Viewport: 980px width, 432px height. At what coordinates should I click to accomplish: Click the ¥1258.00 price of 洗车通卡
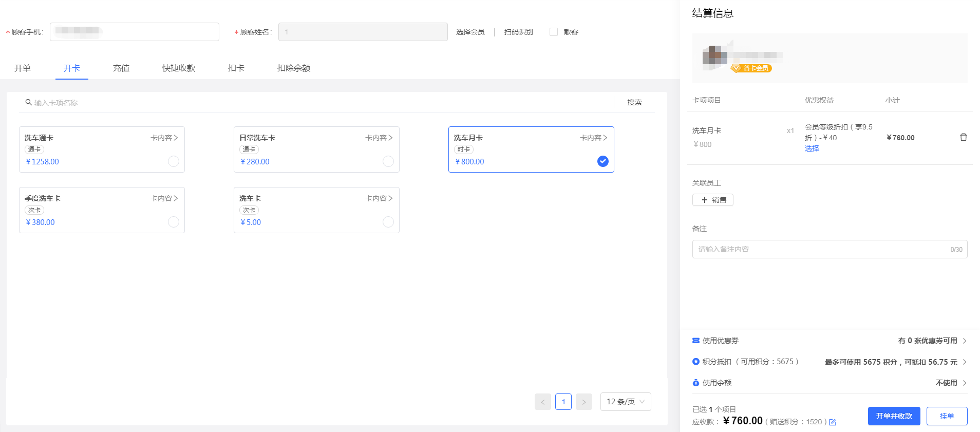click(x=42, y=161)
